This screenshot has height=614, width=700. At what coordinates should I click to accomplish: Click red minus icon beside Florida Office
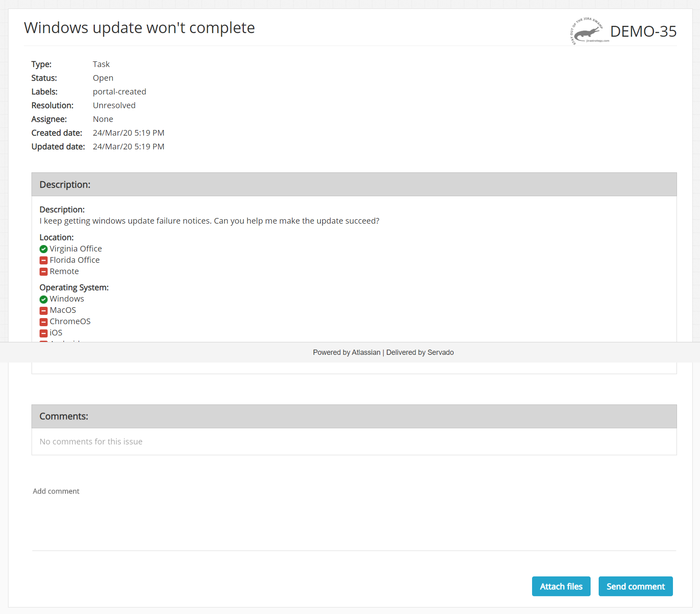coord(44,260)
